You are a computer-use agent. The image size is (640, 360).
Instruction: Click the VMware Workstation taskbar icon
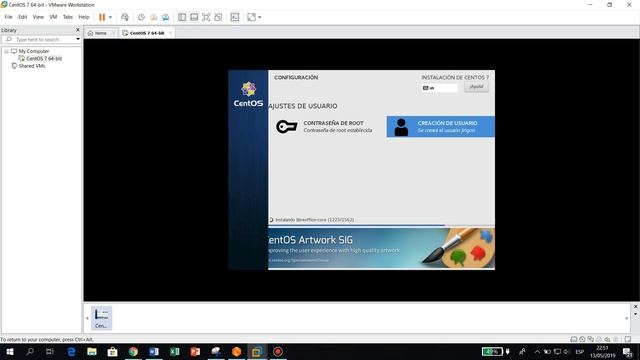[257, 351]
